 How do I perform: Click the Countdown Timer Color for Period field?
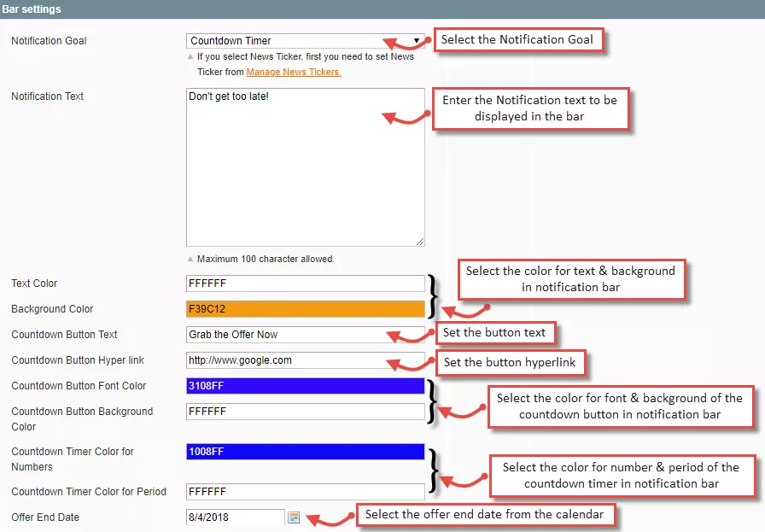[x=305, y=492]
